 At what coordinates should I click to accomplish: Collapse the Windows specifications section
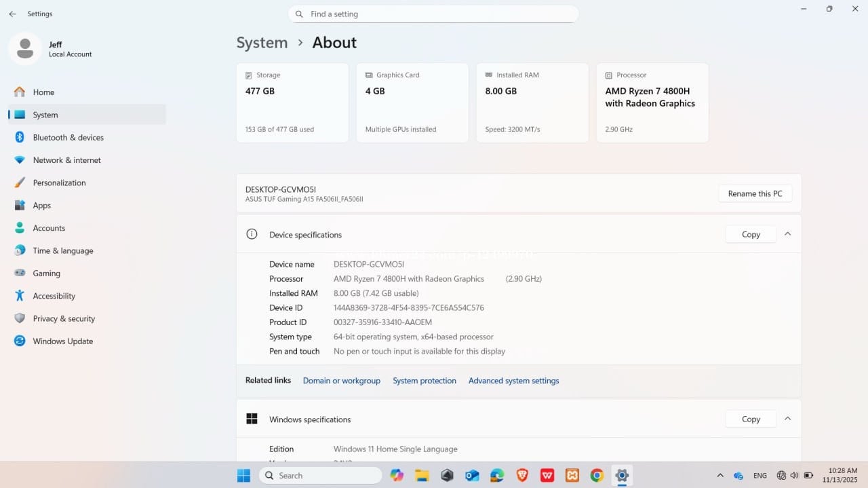click(x=787, y=418)
